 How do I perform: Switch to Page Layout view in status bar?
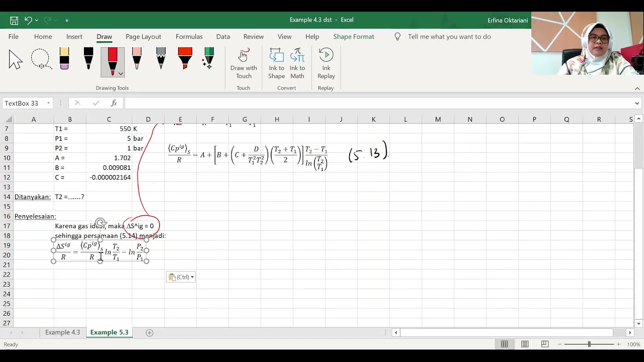click(525, 344)
